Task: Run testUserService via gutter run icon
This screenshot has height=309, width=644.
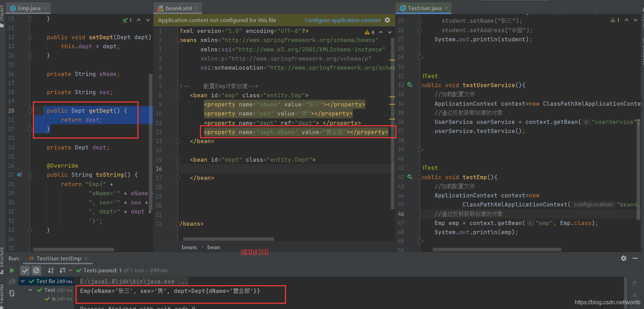Action: tap(410, 85)
